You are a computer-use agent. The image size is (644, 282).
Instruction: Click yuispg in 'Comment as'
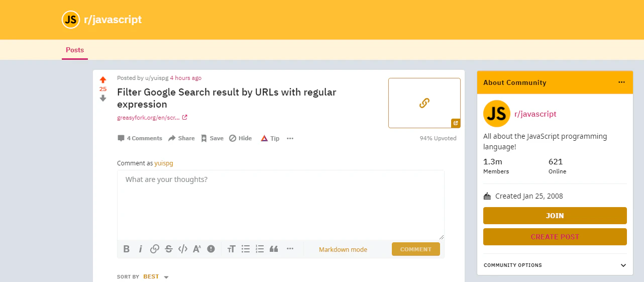click(164, 163)
